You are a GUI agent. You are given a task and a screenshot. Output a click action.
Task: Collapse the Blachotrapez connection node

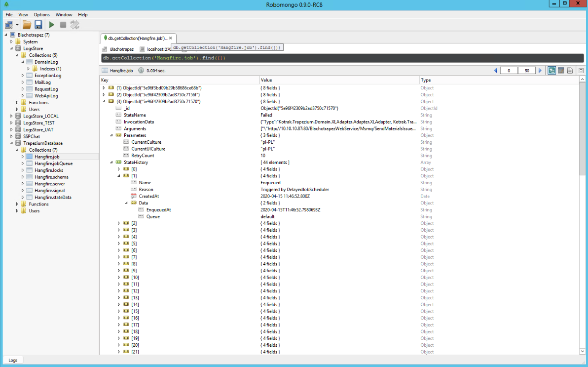coord(5,35)
